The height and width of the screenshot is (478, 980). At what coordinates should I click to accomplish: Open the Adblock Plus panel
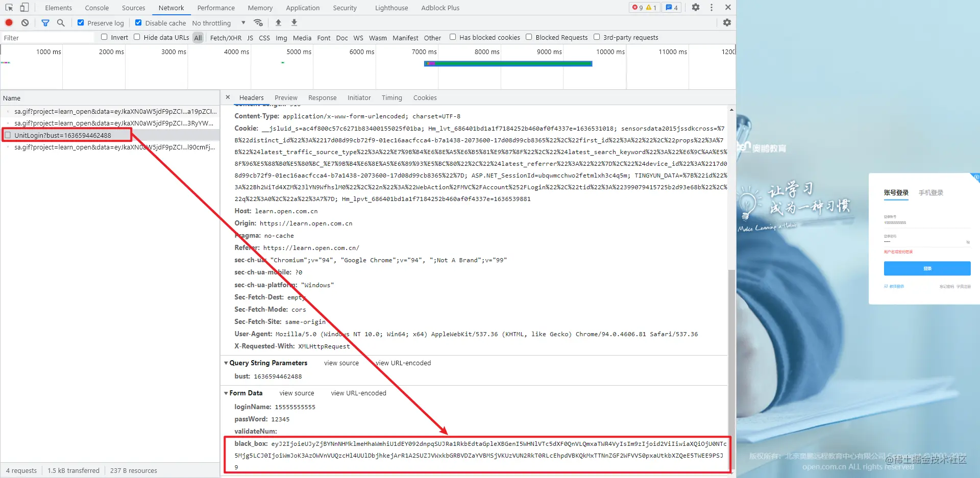(x=440, y=8)
